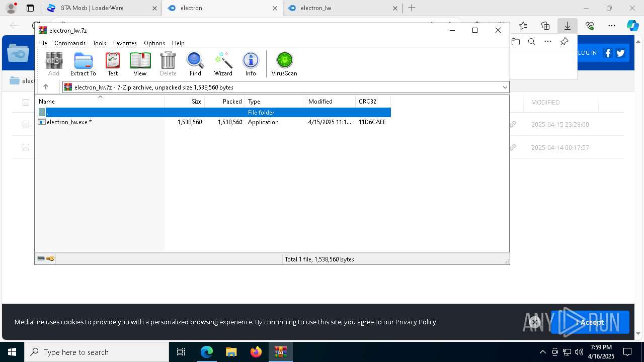644x362 pixels.
Task: Select the parent folder '..' row
Action: (x=213, y=112)
